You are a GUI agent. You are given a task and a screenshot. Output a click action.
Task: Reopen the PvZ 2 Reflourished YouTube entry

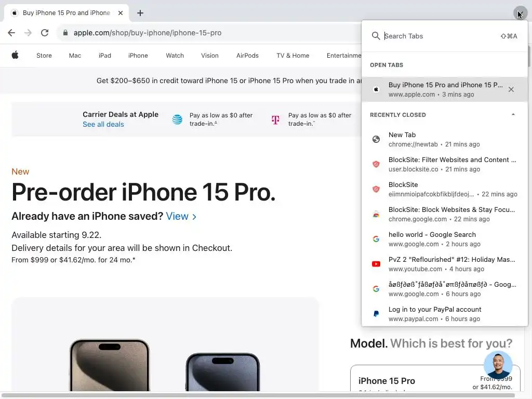[445, 264]
